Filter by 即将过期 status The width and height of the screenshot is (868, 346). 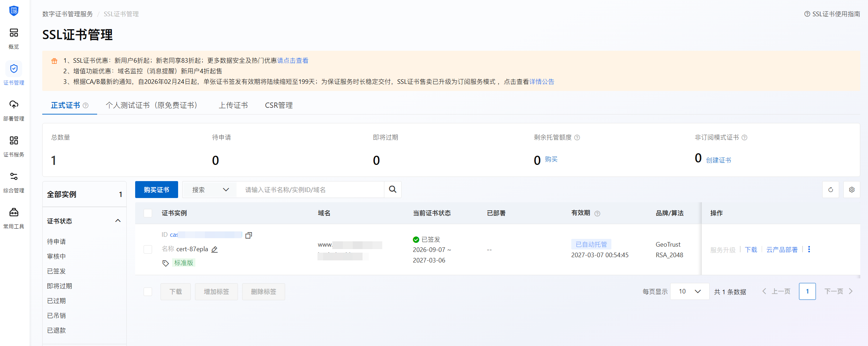click(59, 286)
